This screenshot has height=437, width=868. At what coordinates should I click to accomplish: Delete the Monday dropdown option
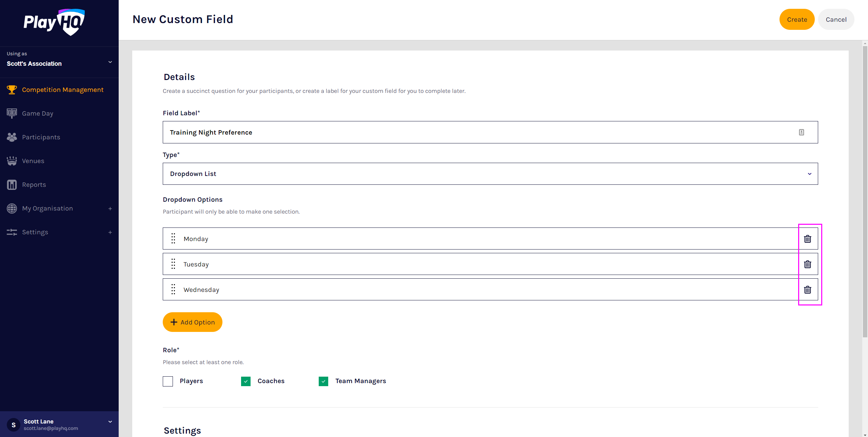807,239
